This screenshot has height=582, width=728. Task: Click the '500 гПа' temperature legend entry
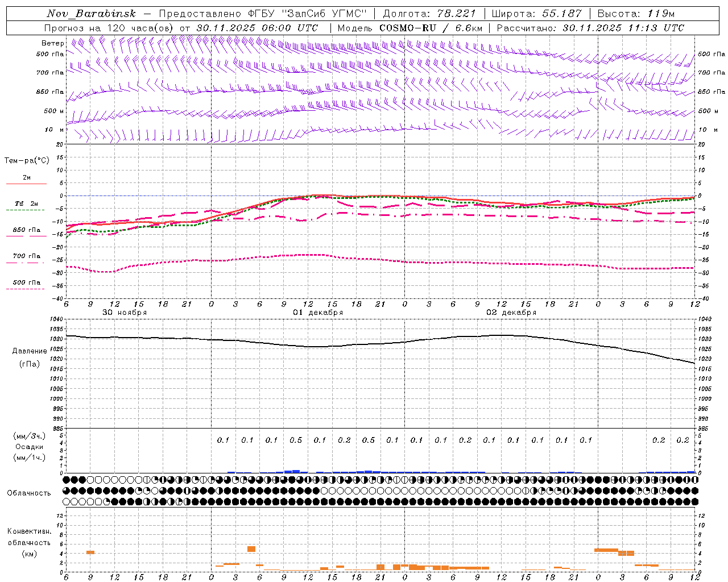pos(27,282)
